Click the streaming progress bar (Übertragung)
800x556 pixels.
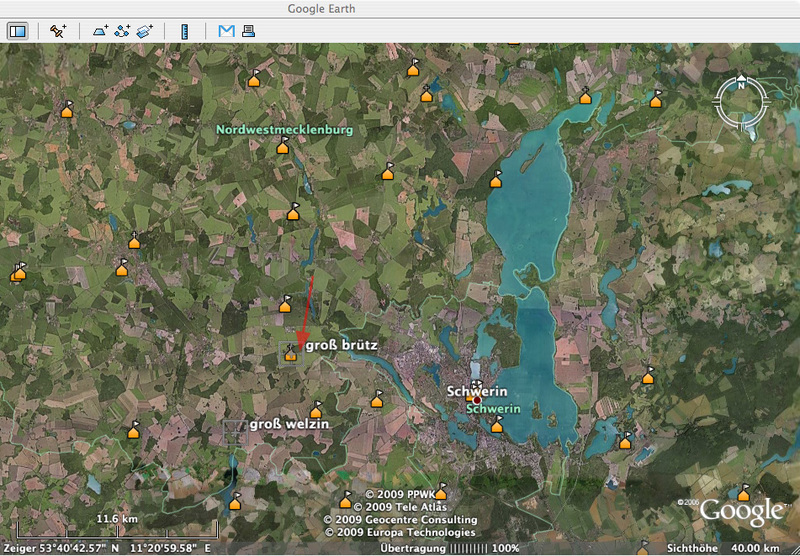coord(468,548)
